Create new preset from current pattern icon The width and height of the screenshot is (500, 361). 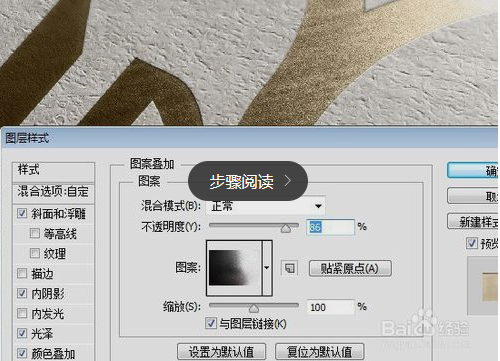point(290,268)
